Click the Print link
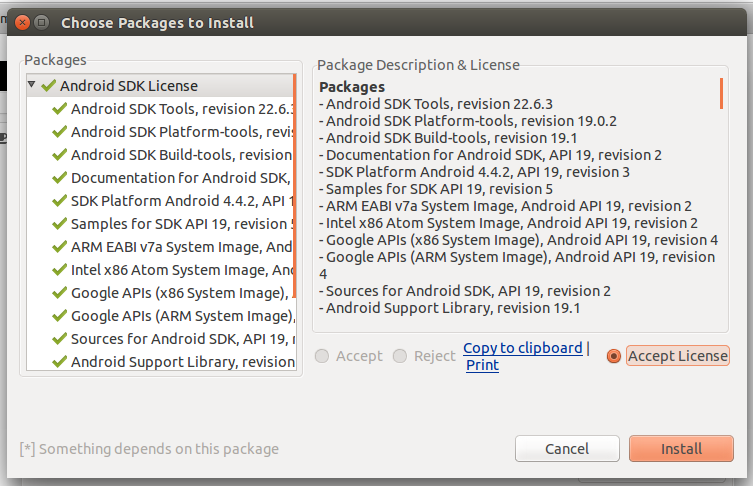 (482, 366)
